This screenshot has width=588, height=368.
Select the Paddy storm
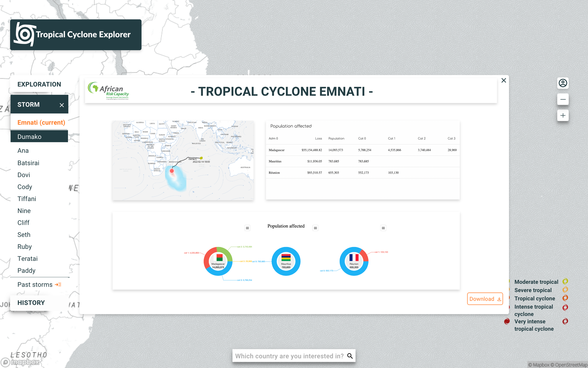point(26,270)
